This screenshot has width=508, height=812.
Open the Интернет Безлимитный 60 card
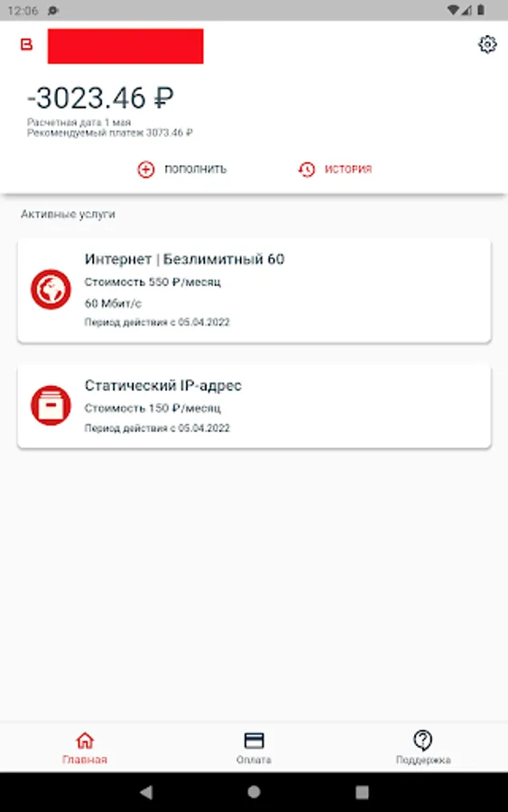point(254,291)
